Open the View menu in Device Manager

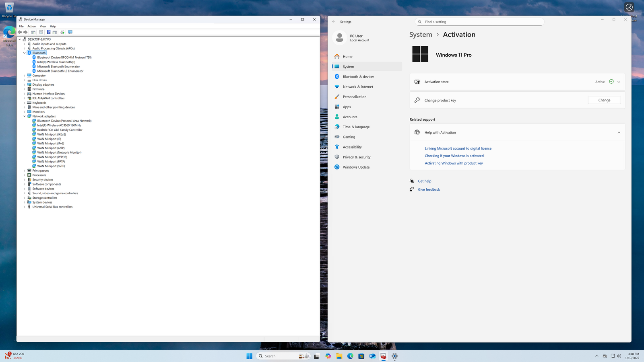tap(43, 26)
